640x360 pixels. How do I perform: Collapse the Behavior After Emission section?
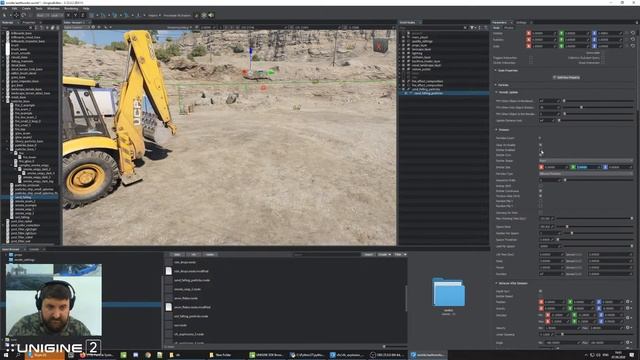pyautogui.click(x=496, y=283)
